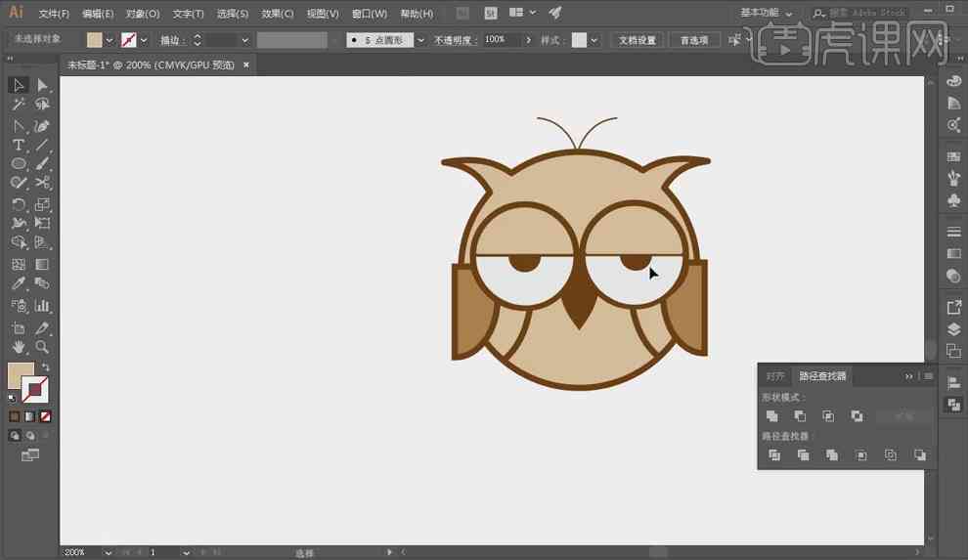The height and width of the screenshot is (560, 968).
Task: Select the Scissors tool
Action: 42,183
